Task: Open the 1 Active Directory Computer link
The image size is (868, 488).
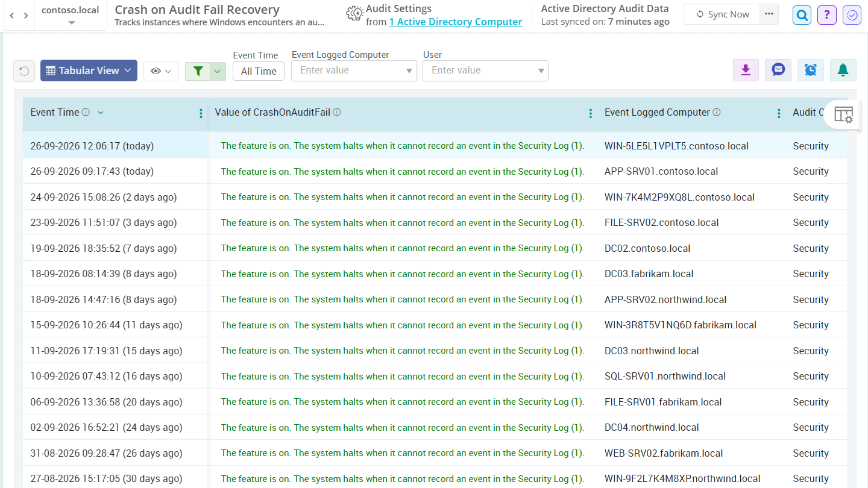Action: coord(456,22)
